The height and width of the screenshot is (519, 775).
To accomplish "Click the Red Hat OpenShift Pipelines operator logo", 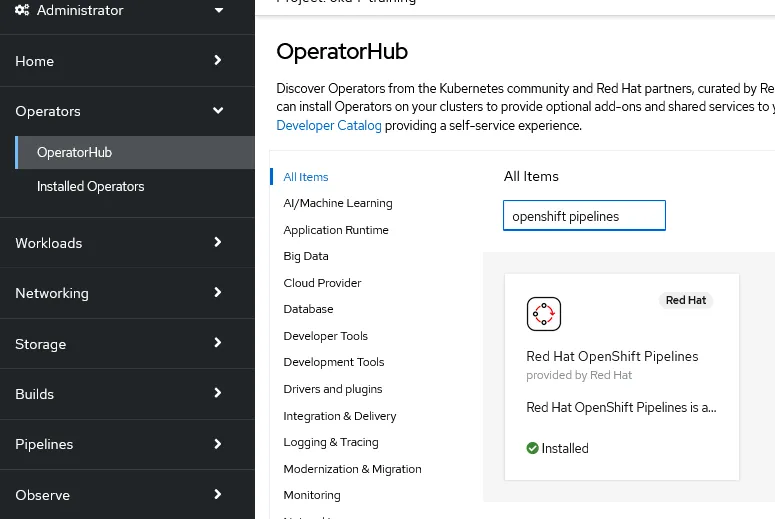I will [x=544, y=314].
